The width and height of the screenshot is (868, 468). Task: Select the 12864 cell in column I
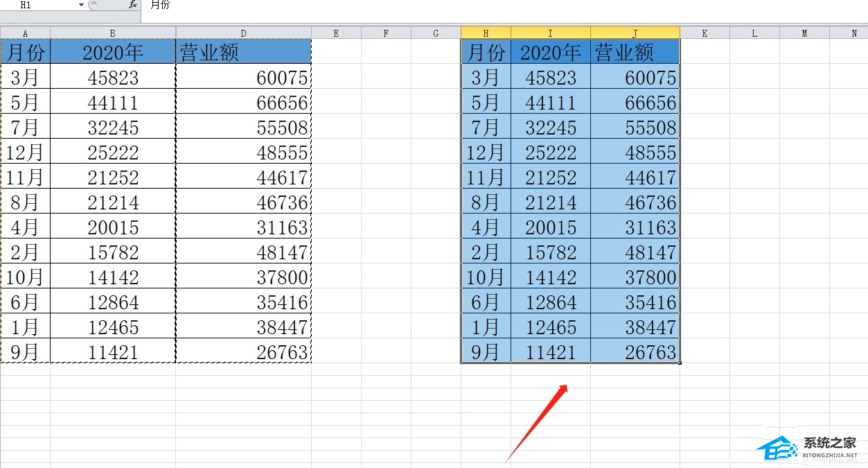tap(551, 301)
